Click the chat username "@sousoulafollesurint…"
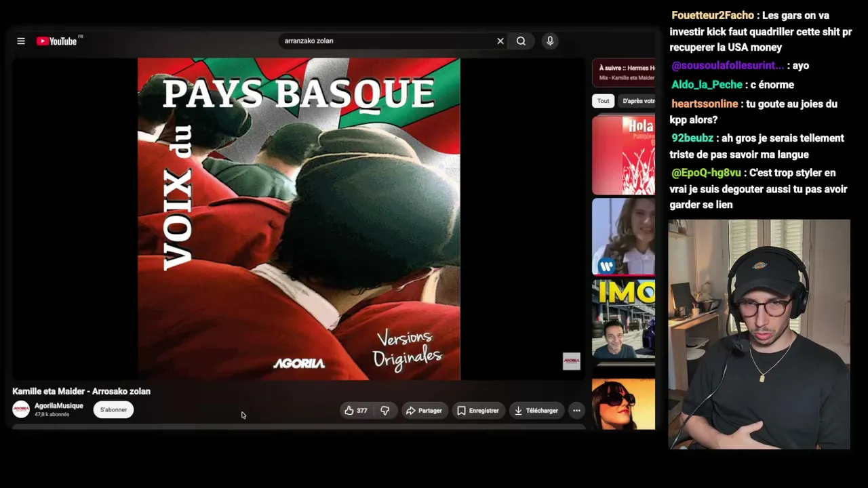Screen dimensions: 868x488 728,66
